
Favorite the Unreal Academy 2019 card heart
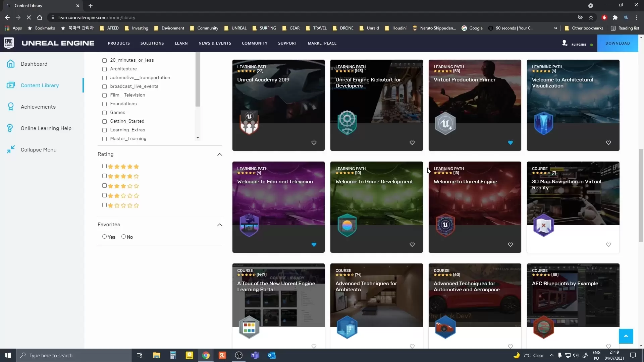pos(314,143)
